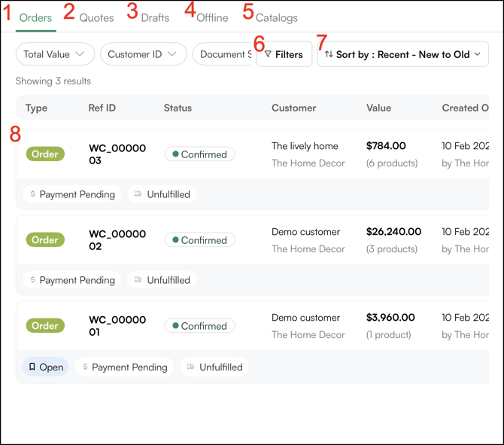504x445 pixels.
Task: Click truck icon on WC_0000003 Unfulfilled tag
Action: coord(138,194)
